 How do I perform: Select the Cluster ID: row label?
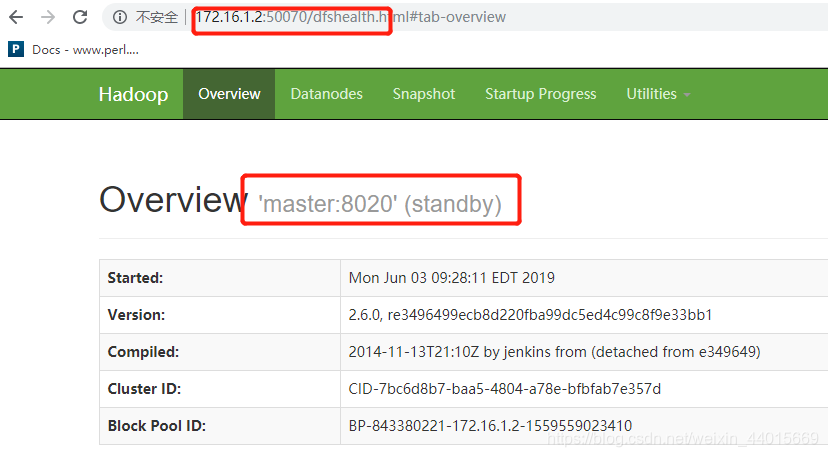click(x=144, y=389)
